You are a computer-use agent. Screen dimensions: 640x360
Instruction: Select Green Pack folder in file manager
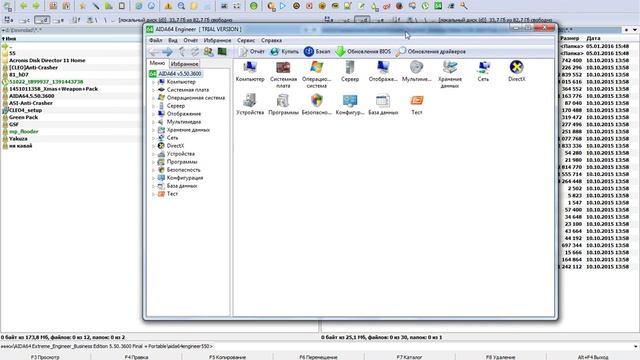[23, 117]
